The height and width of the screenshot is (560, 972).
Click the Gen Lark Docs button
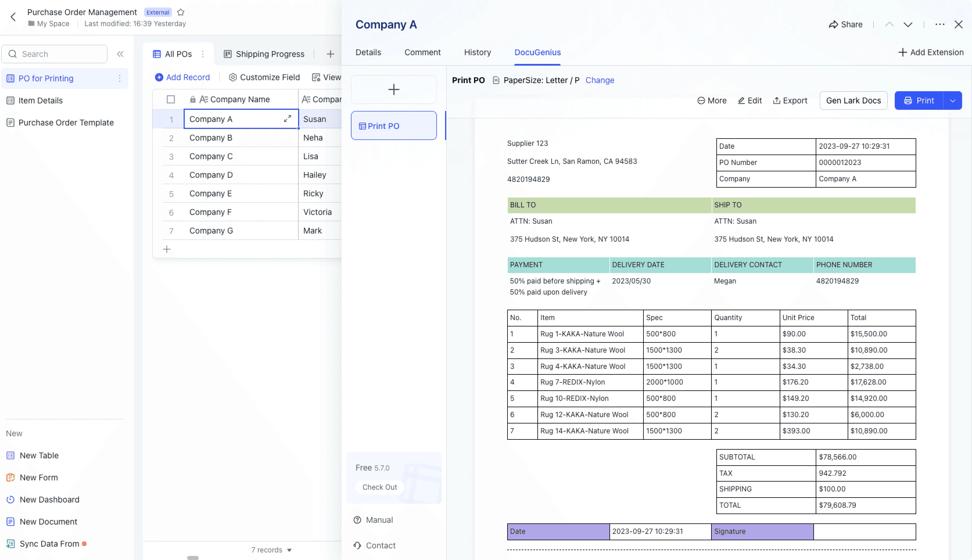(853, 100)
